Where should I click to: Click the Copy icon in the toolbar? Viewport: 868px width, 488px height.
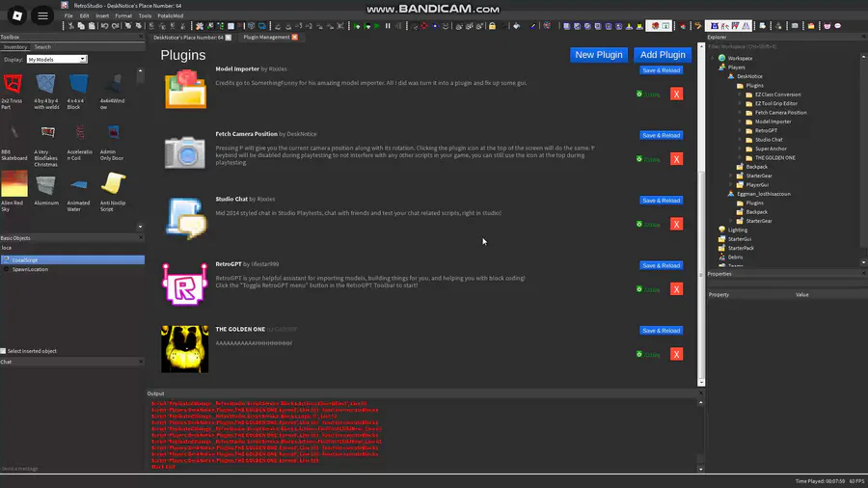click(81, 26)
